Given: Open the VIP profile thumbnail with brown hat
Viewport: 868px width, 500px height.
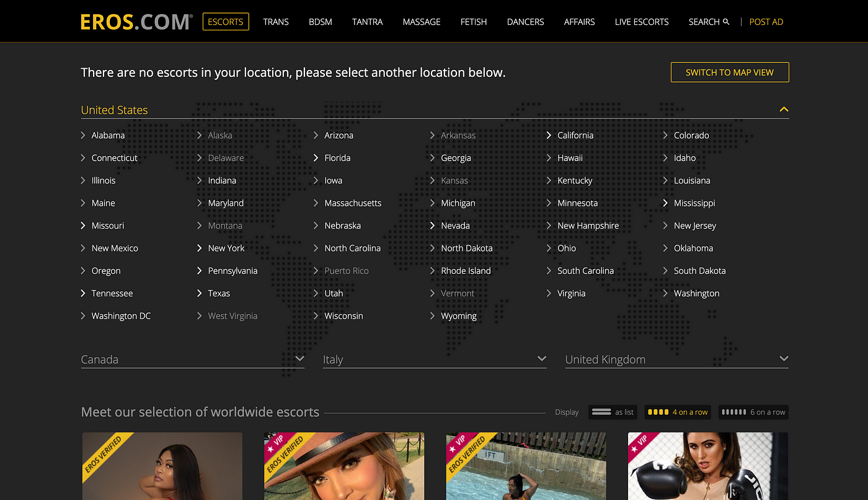Looking at the screenshot, I should pos(344,466).
